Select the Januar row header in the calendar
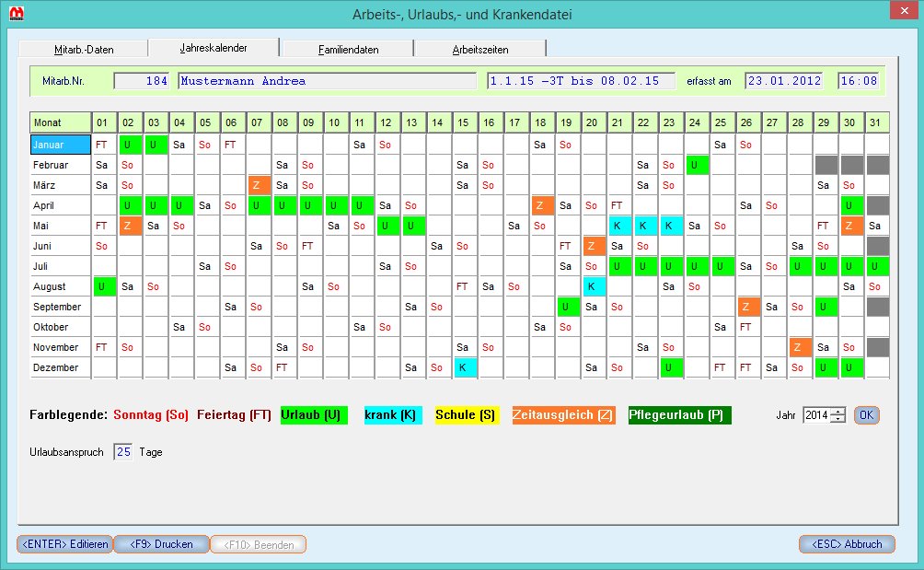Viewport: 924px width, 570px height. 60,145
